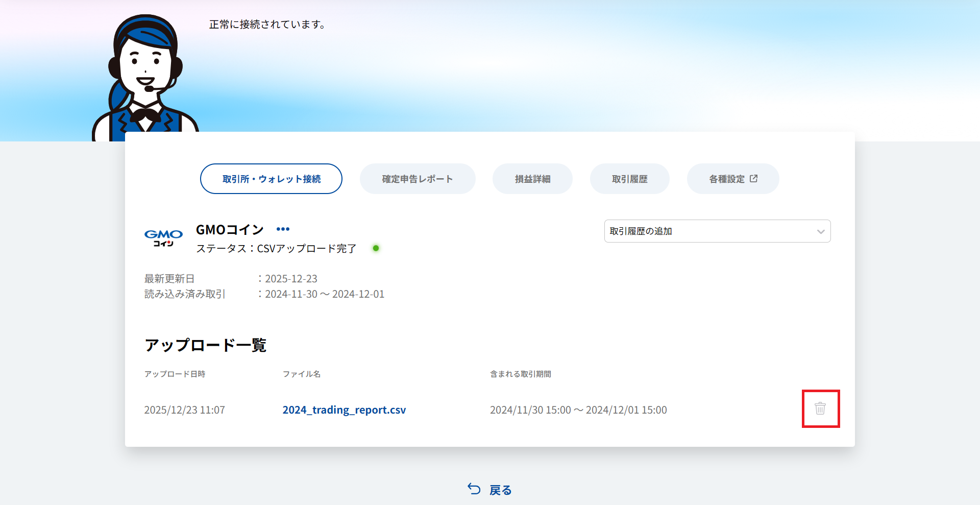Image resolution: width=980 pixels, height=505 pixels.
Task: Click the green status indicator dot
Action: 376,248
